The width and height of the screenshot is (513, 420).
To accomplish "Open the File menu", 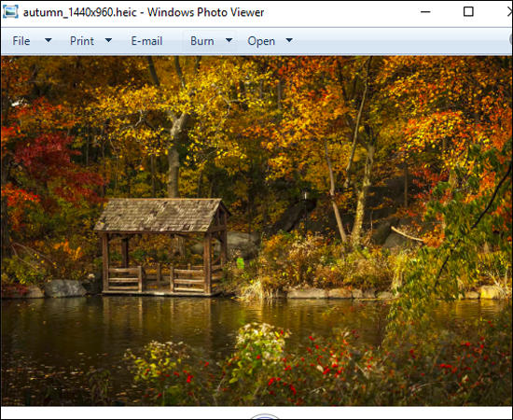I will click(x=21, y=41).
